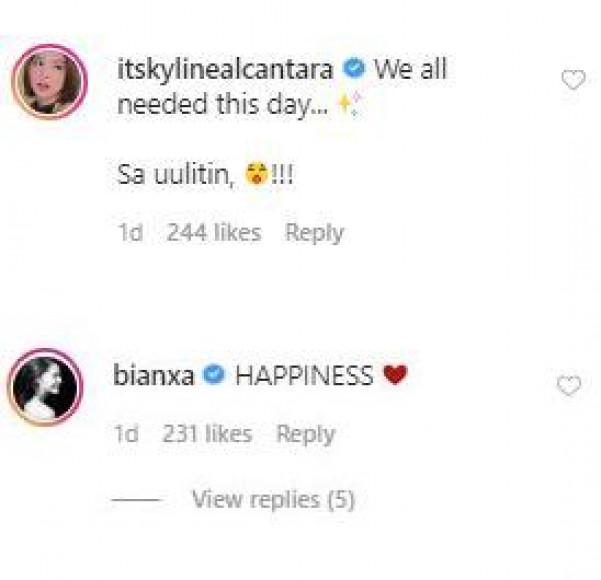This screenshot has height=580, width=601.
Task: Reply to bianxa's HAPPINESS comment
Action: tap(305, 434)
